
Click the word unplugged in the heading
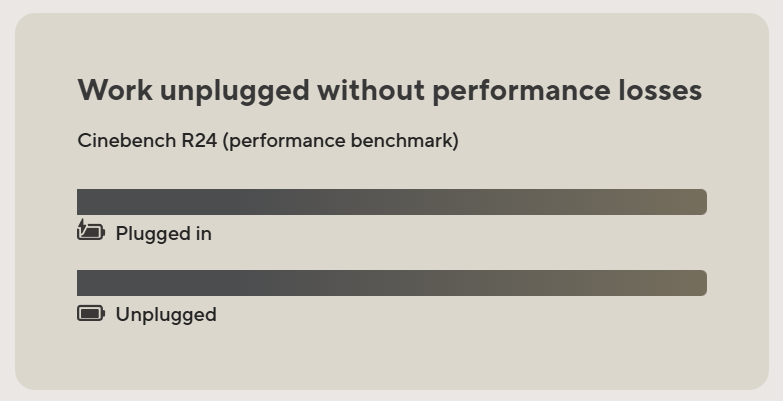[x=234, y=92]
